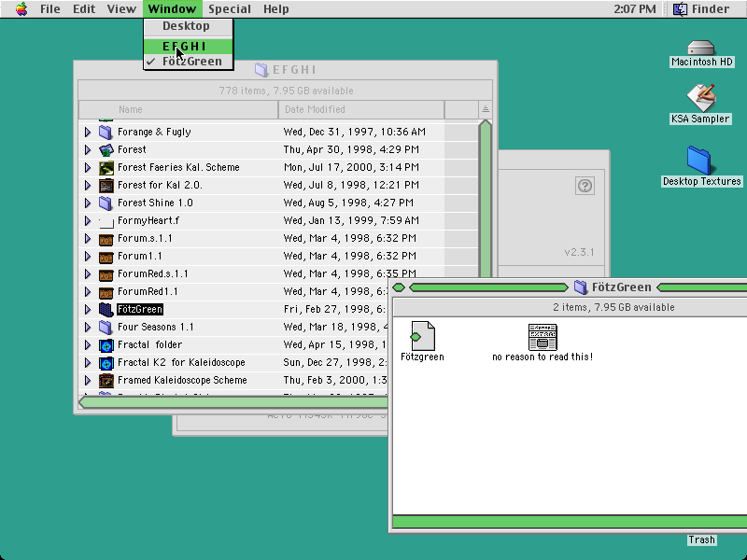Viewport: 747px width, 560px height.
Task: Click the '778 items, 7.95 GB available' header
Action: 286,91
